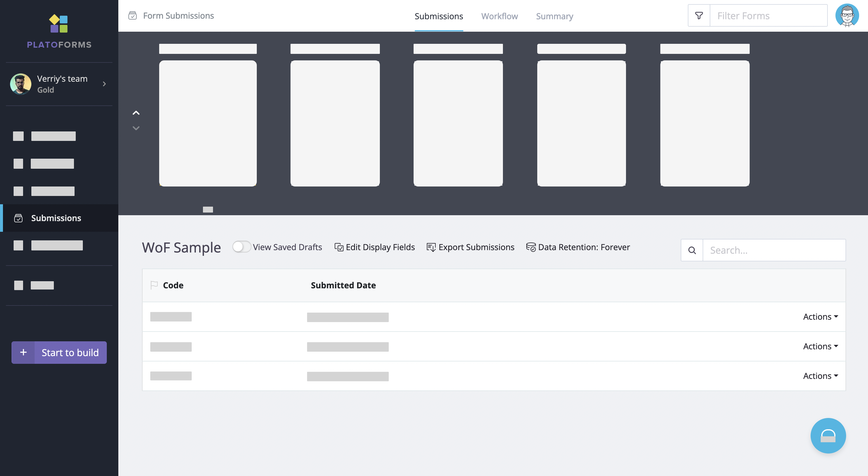Switch to the Summary tab
This screenshot has width=868, height=476.
tap(554, 16)
